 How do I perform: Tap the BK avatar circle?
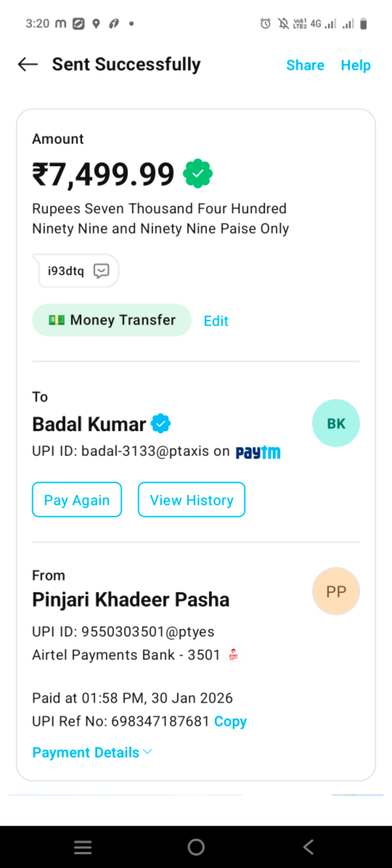(336, 423)
